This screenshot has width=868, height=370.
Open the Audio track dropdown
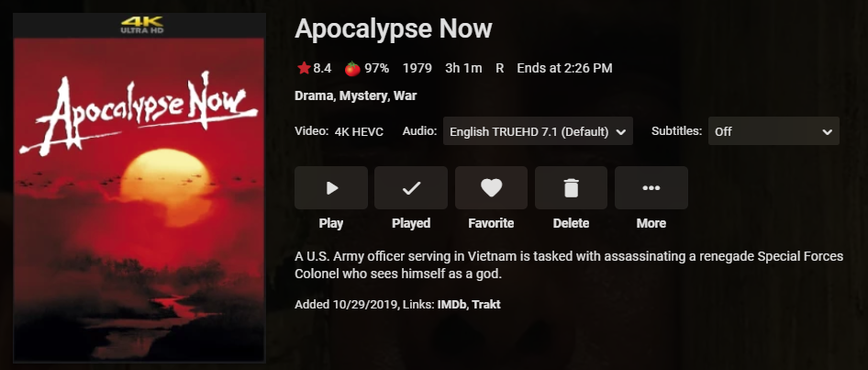click(x=538, y=131)
